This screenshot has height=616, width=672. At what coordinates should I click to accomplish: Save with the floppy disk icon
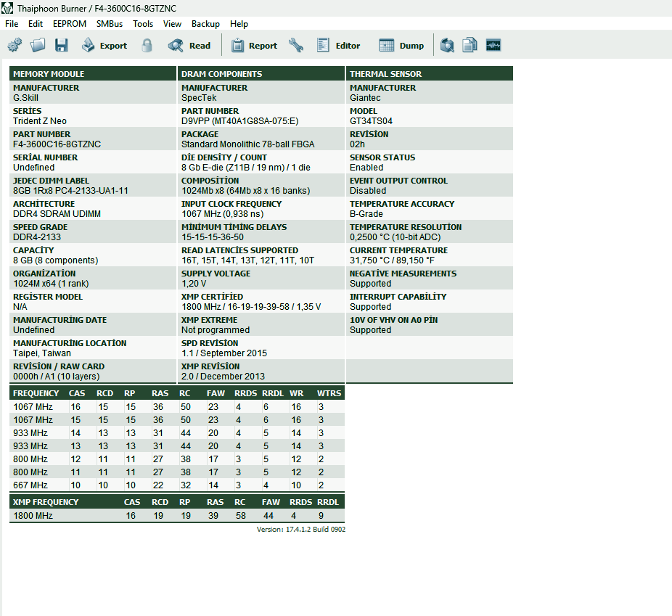[x=61, y=45]
